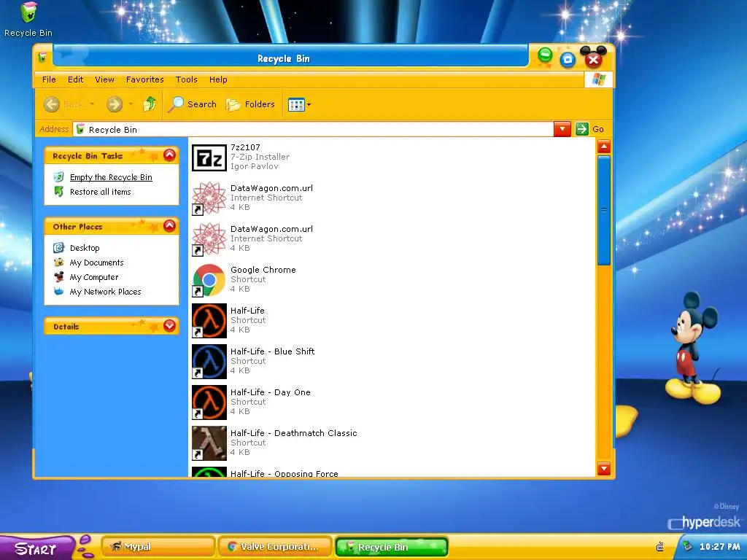Open the View menu
This screenshot has width=747, height=560.
[104, 79]
